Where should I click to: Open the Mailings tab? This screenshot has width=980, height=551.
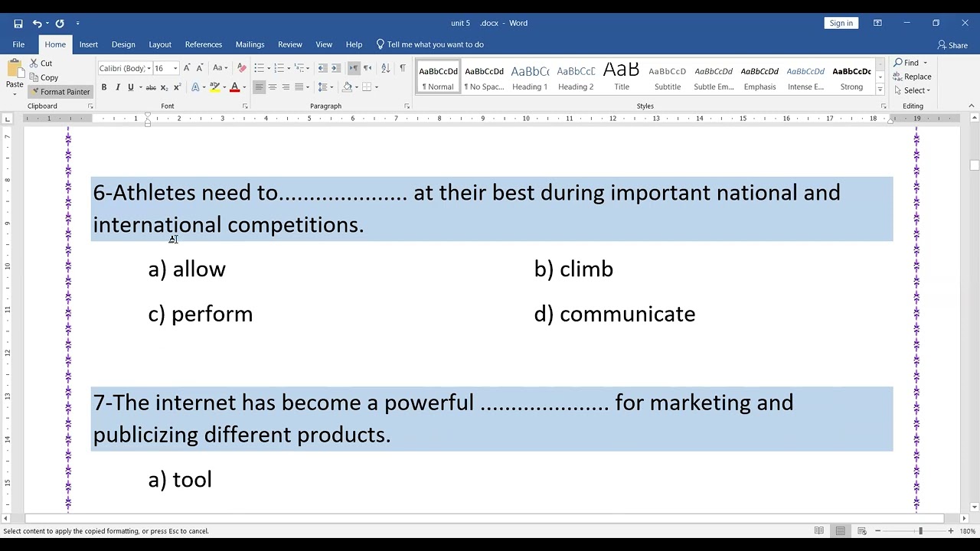(250, 44)
